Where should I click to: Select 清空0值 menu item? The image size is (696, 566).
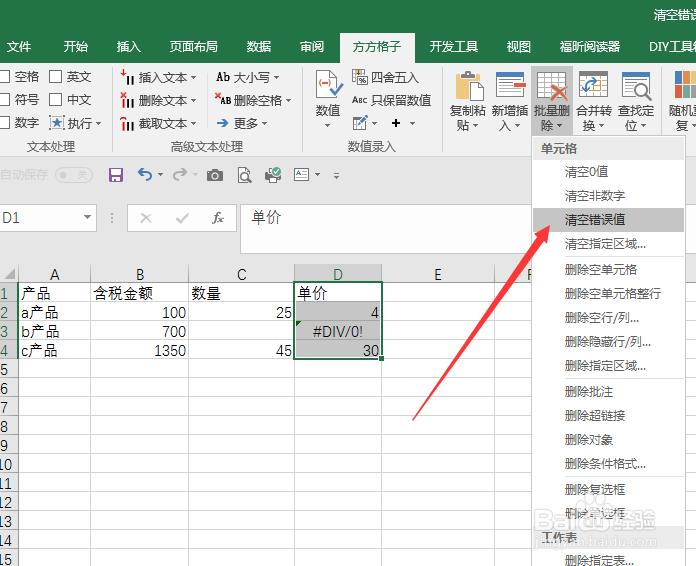pos(608,172)
